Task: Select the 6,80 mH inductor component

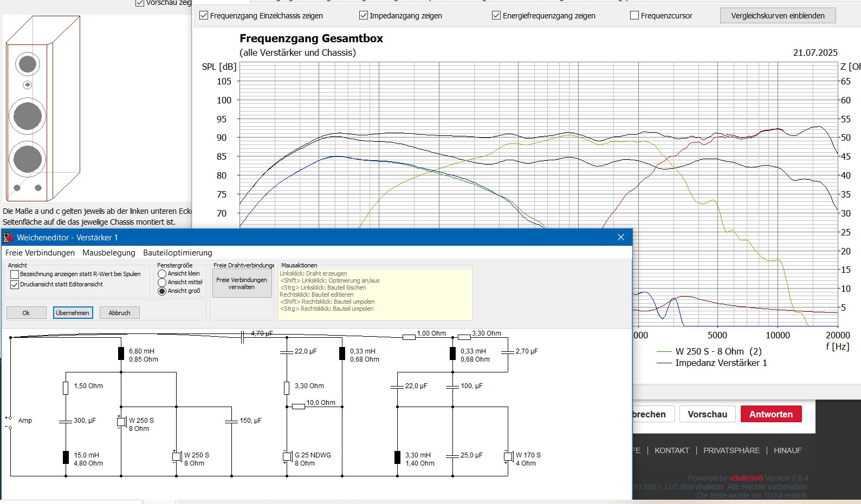Action: coord(121,354)
